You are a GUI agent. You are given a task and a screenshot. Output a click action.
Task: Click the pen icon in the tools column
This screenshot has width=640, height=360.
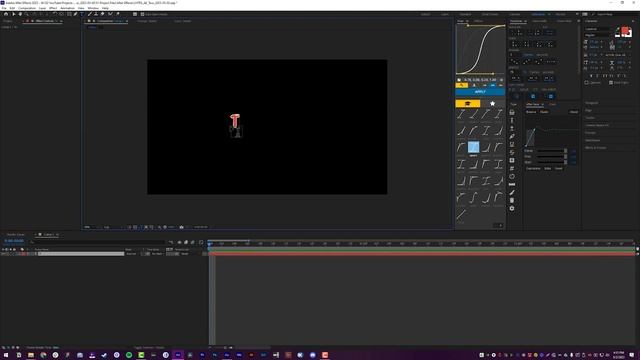coord(512,136)
